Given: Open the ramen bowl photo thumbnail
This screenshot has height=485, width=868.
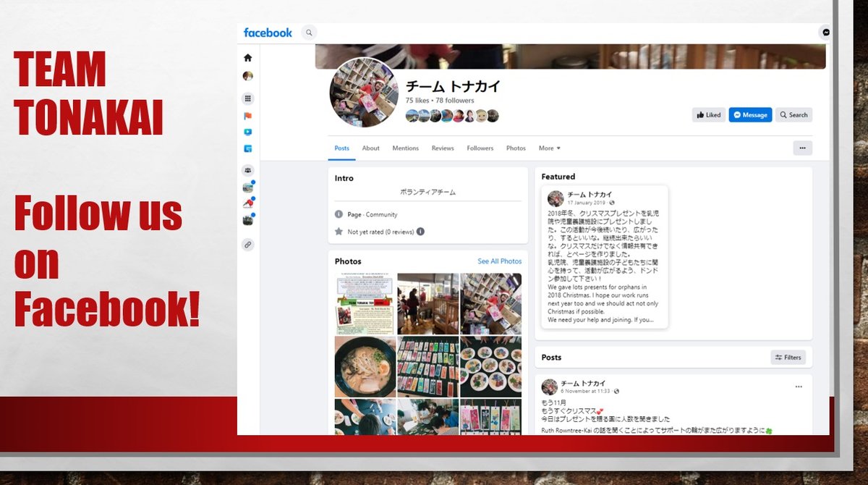Looking at the screenshot, I should (x=365, y=366).
